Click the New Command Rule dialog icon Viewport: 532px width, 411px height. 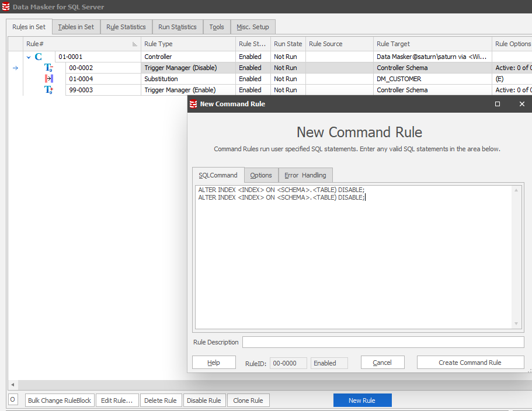pos(193,104)
